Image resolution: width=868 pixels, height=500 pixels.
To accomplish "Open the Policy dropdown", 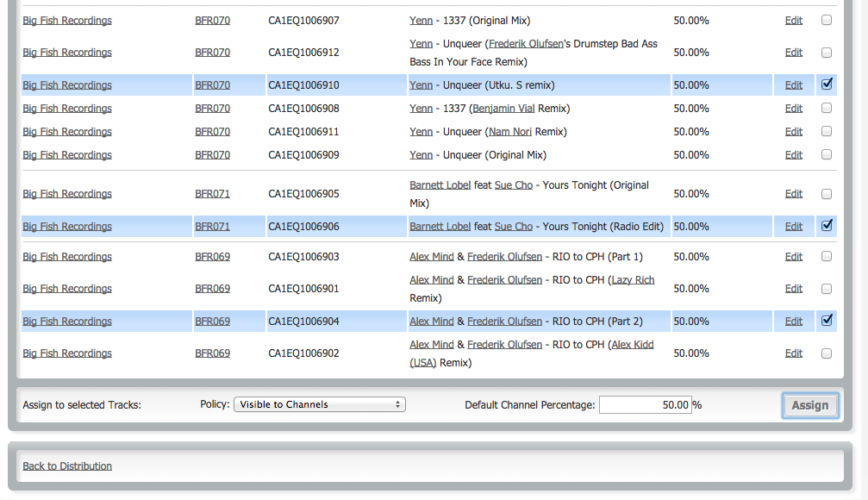I will point(319,404).
